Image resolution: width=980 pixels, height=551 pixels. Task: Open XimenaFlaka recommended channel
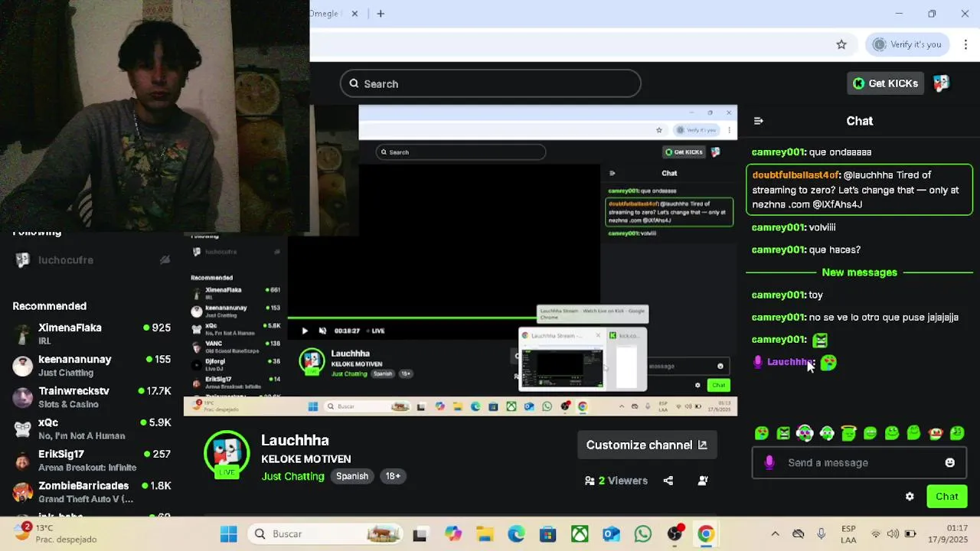point(92,334)
